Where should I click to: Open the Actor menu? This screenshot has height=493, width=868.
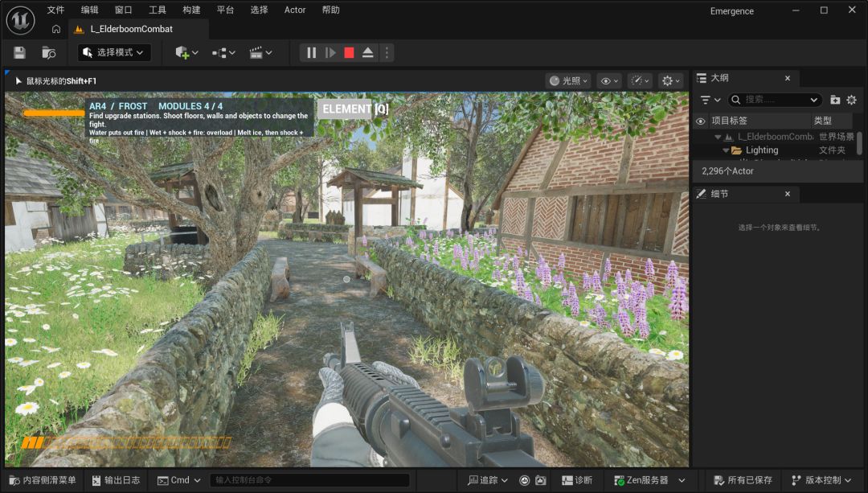coord(295,10)
